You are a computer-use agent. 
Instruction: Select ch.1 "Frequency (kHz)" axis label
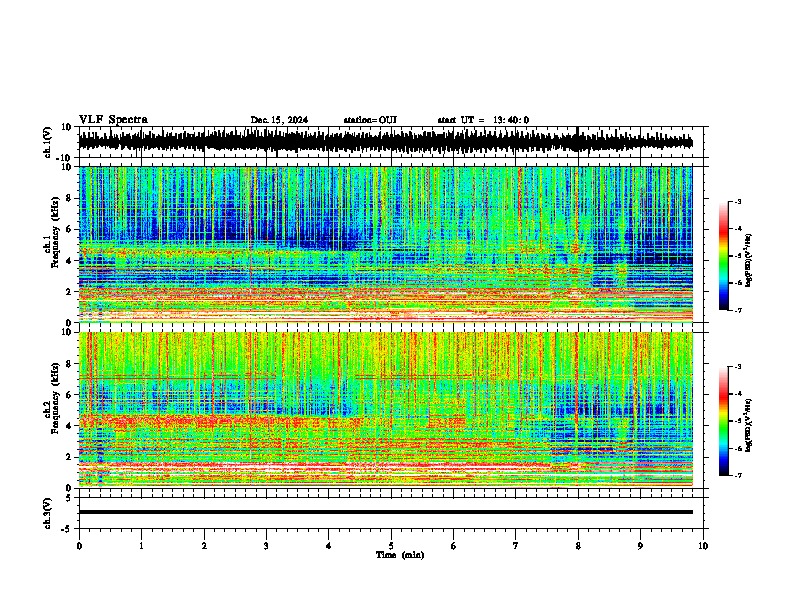[56, 233]
